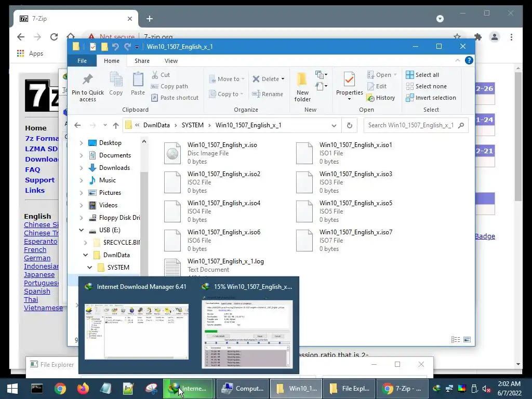Click the Internet Download Manager 6.41 preview thumbnail
The height and width of the screenshot is (399, 532).
[137, 331]
